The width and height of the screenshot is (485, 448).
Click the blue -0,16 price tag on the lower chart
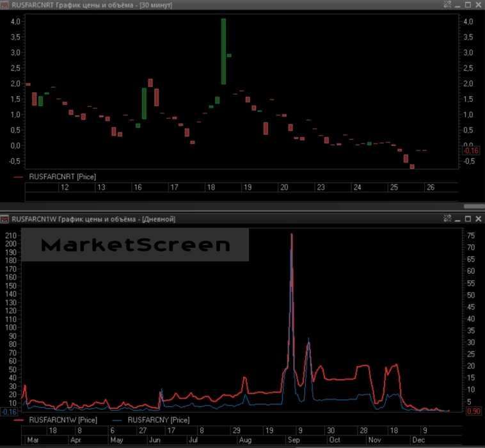tap(9, 412)
